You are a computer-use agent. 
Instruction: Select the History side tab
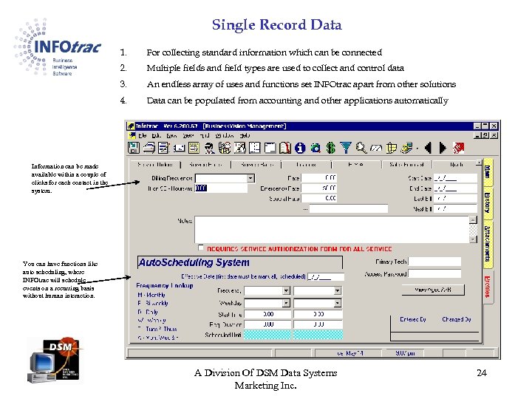click(x=488, y=203)
